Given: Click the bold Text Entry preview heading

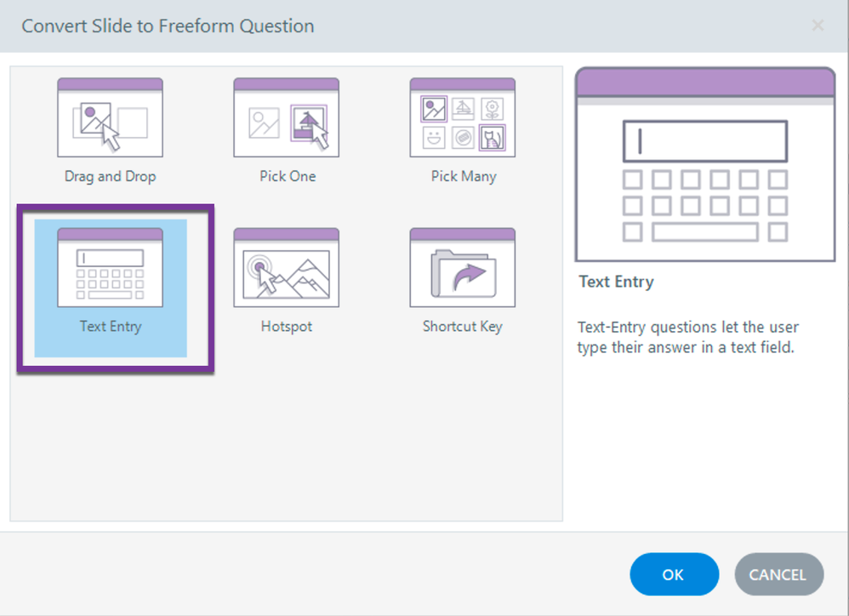Looking at the screenshot, I should (x=616, y=282).
